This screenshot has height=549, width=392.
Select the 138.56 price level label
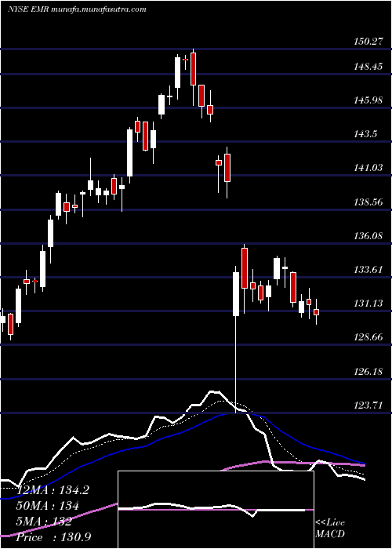point(368,202)
